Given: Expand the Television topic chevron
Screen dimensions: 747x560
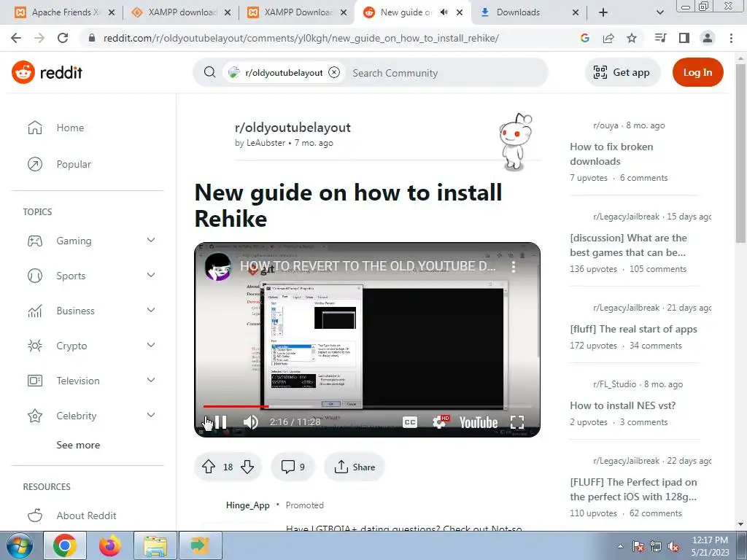Looking at the screenshot, I should (151, 380).
